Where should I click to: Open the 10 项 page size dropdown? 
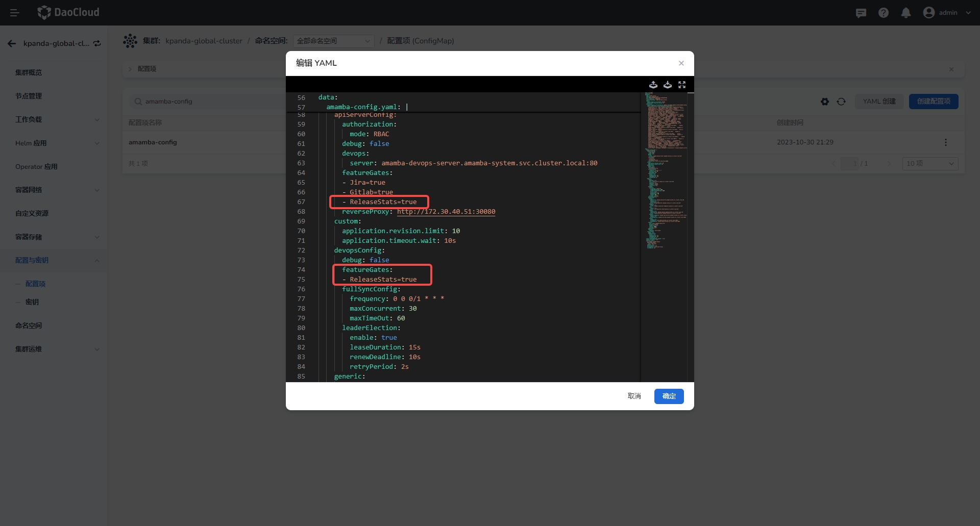click(x=930, y=163)
